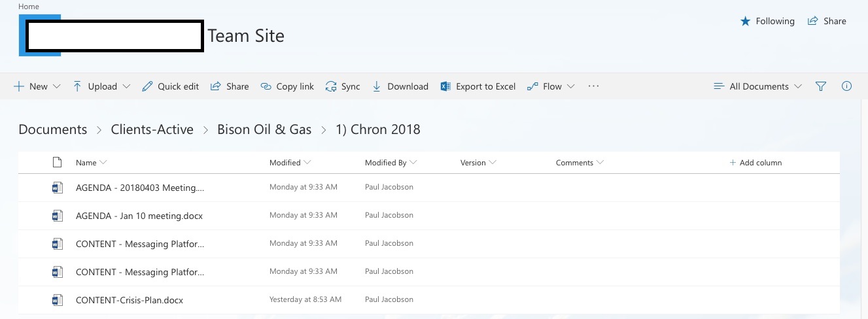Click Paul Jacobson on CONTENT-Crisis-Plan row
The image size is (868, 319).
[389, 299]
